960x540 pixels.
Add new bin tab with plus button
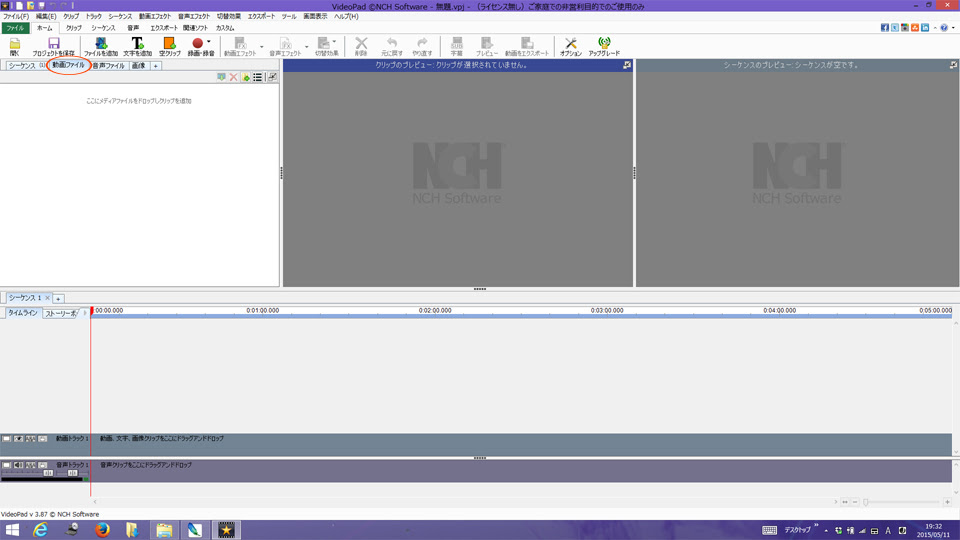pos(156,66)
